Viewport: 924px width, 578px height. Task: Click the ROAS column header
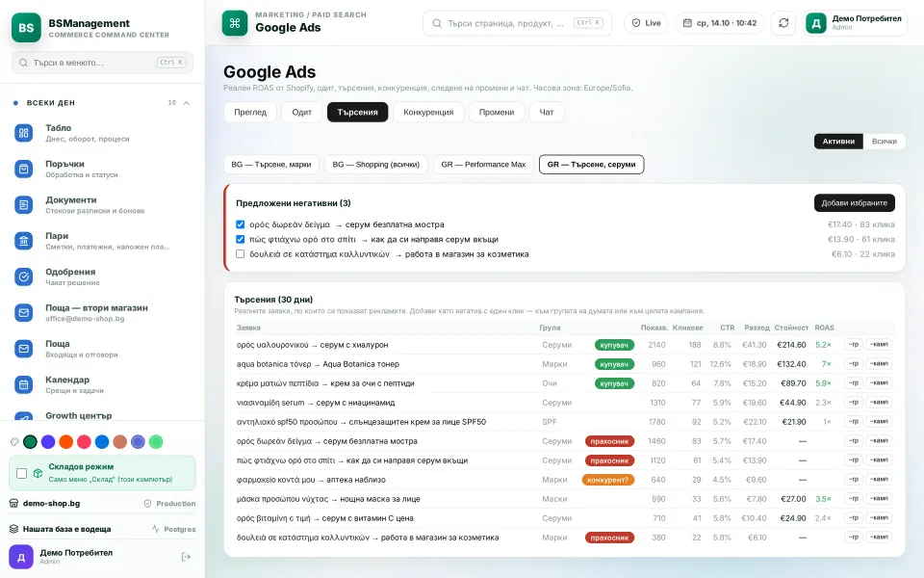(x=824, y=328)
